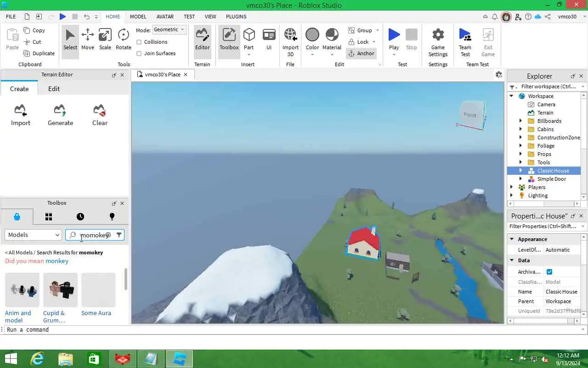
Task: Click the Copy button
Action: (x=34, y=30)
